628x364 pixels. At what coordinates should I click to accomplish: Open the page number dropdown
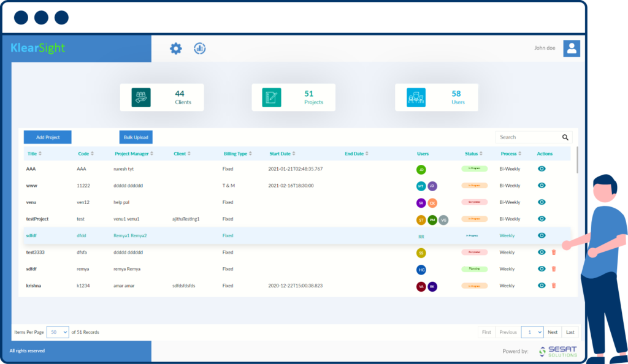pos(532,332)
